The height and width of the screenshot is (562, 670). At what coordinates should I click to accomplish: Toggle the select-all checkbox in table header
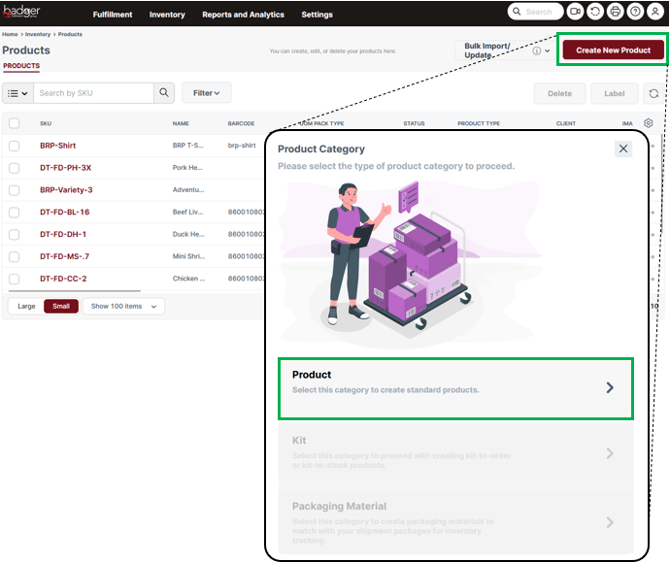tap(14, 123)
